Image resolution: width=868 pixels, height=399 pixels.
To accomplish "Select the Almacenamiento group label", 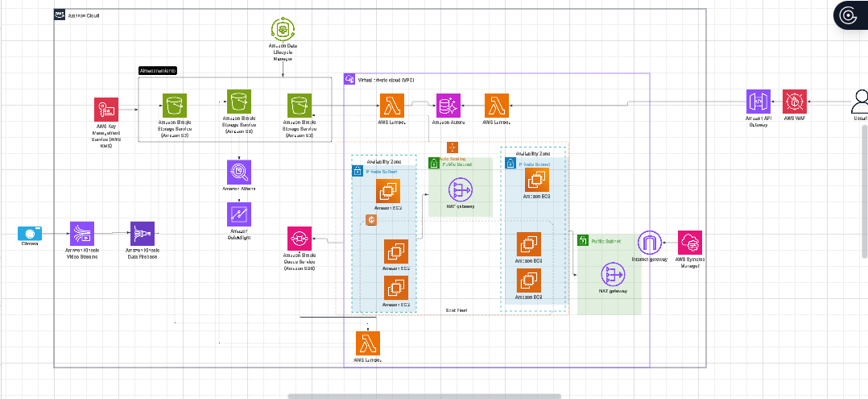I will click(x=158, y=71).
